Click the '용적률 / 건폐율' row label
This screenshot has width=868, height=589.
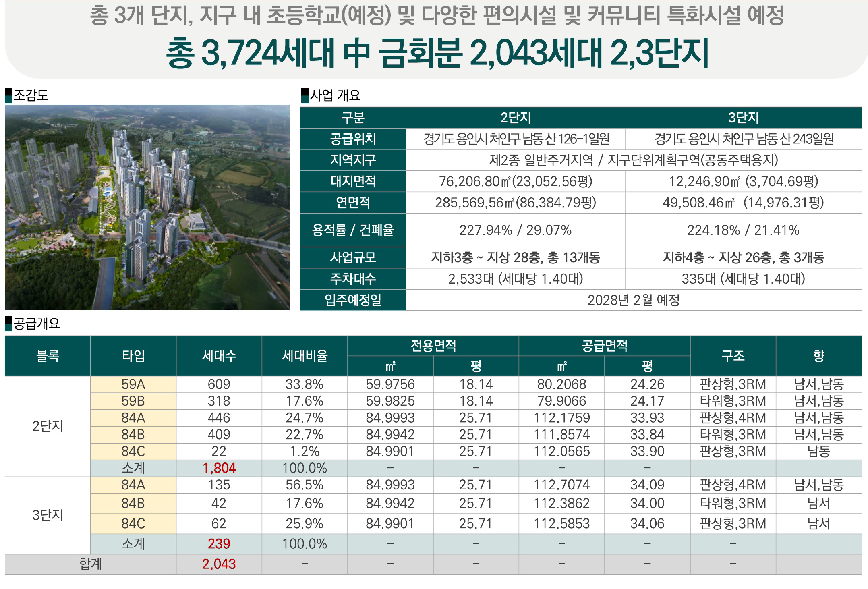click(x=353, y=230)
